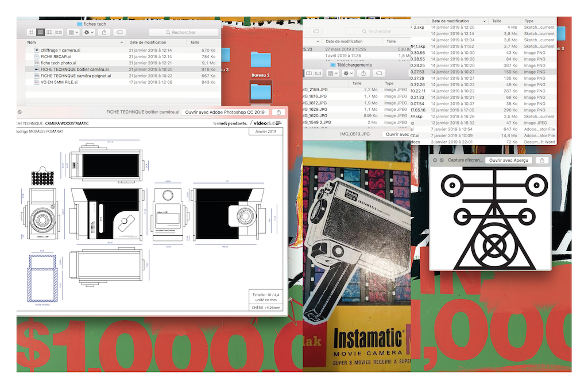Click the circle-slash icon beside Capture d'écran title
The height and width of the screenshot is (388, 588).
[x=442, y=160]
